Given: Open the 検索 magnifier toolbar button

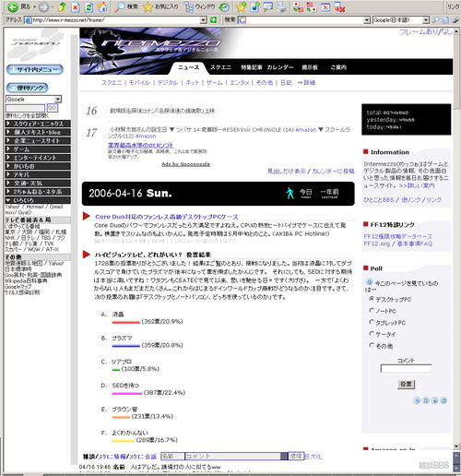Looking at the screenshot, I should (x=126, y=6).
